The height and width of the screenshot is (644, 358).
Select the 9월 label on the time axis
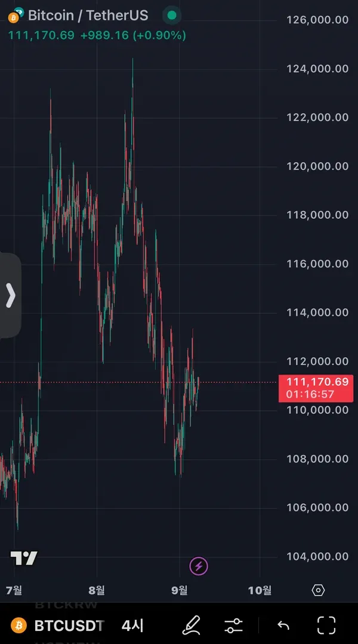179,590
